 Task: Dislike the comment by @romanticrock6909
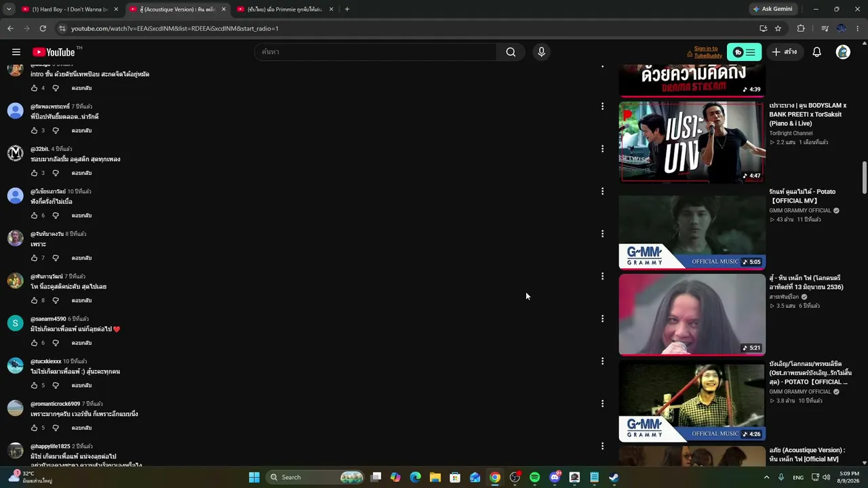click(56, 428)
